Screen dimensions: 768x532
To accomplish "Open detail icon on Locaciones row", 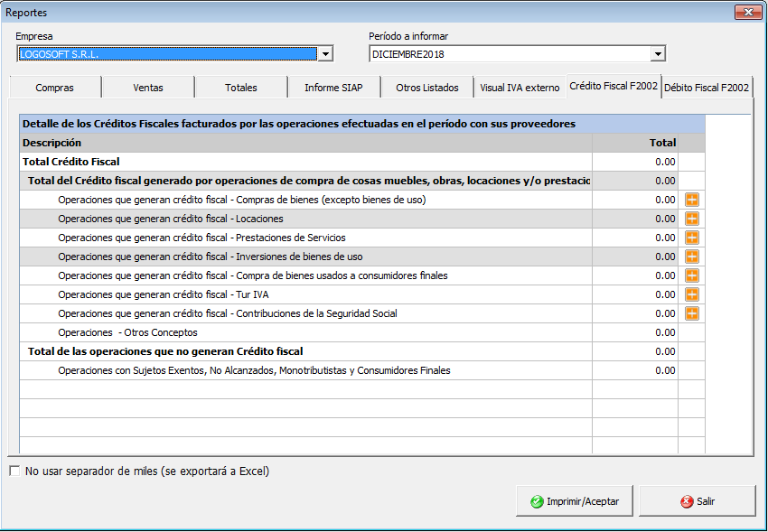I will 692,219.
